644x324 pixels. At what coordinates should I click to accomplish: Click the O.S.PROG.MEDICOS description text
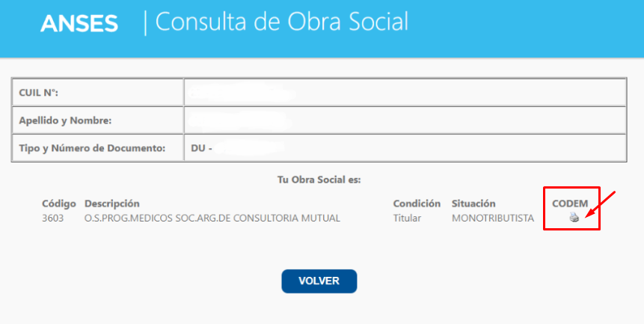pyautogui.click(x=212, y=218)
